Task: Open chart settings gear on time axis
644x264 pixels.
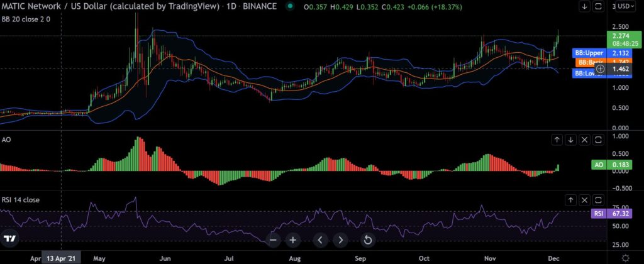Action: click(x=626, y=258)
